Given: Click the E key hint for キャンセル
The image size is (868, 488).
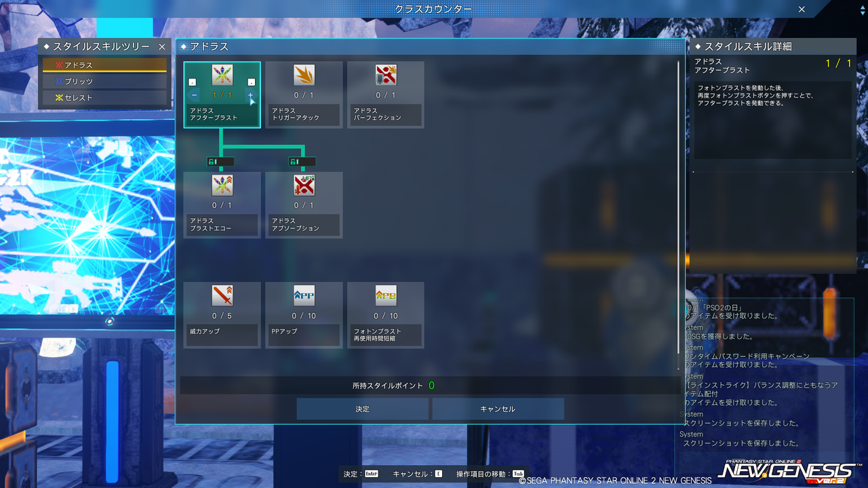Looking at the screenshot, I should point(438,474).
